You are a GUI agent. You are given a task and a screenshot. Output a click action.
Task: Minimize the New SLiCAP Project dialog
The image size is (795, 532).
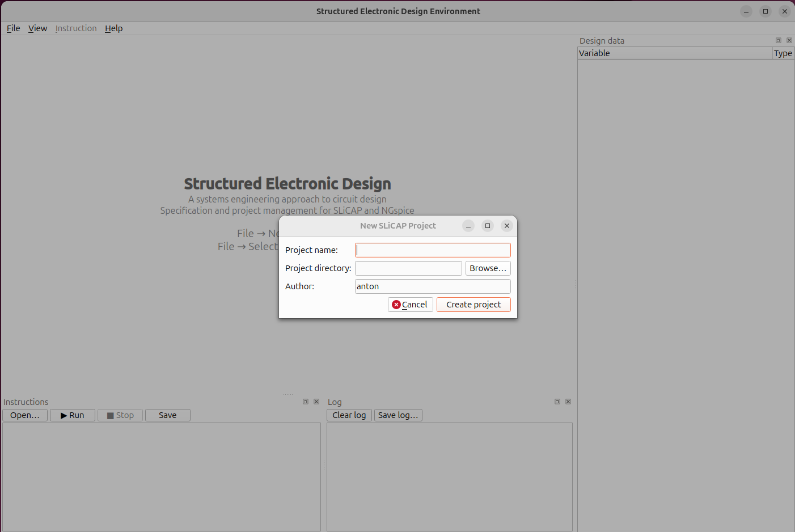click(x=468, y=226)
